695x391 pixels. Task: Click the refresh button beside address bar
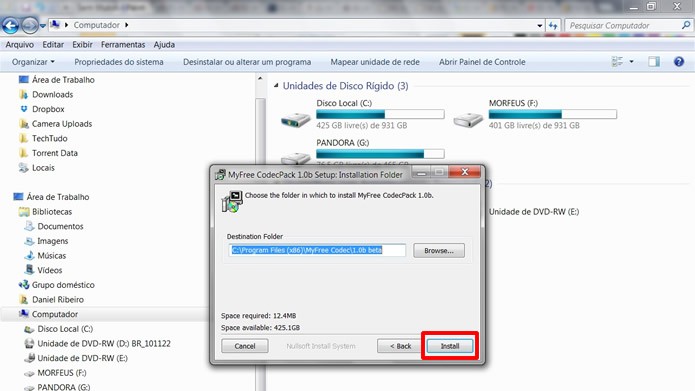coord(553,26)
